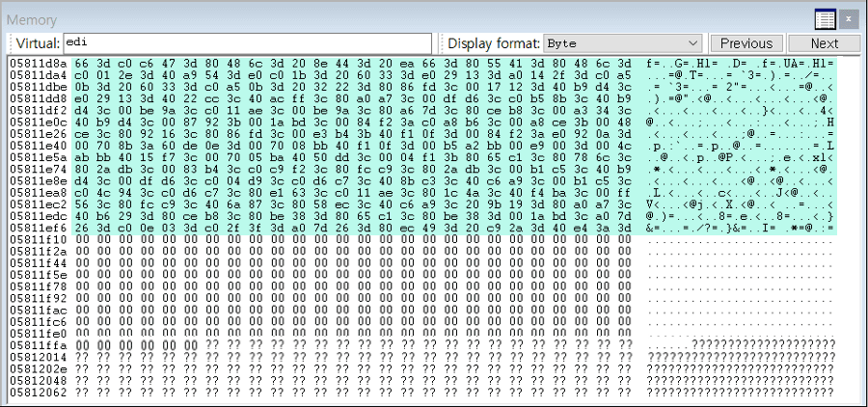Viewport: 868px width, 407px height.
Task: Click ASCII column of row 05811d8a
Action: [742, 64]
